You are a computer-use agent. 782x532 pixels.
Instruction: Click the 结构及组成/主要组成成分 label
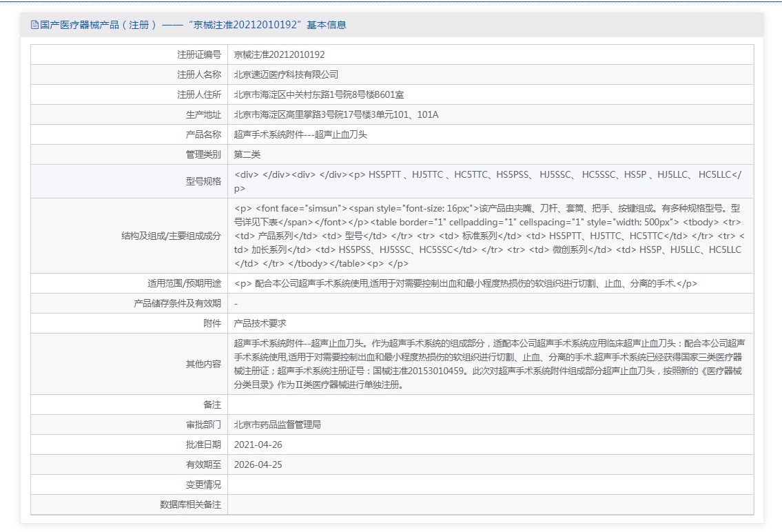click(171, 236)
